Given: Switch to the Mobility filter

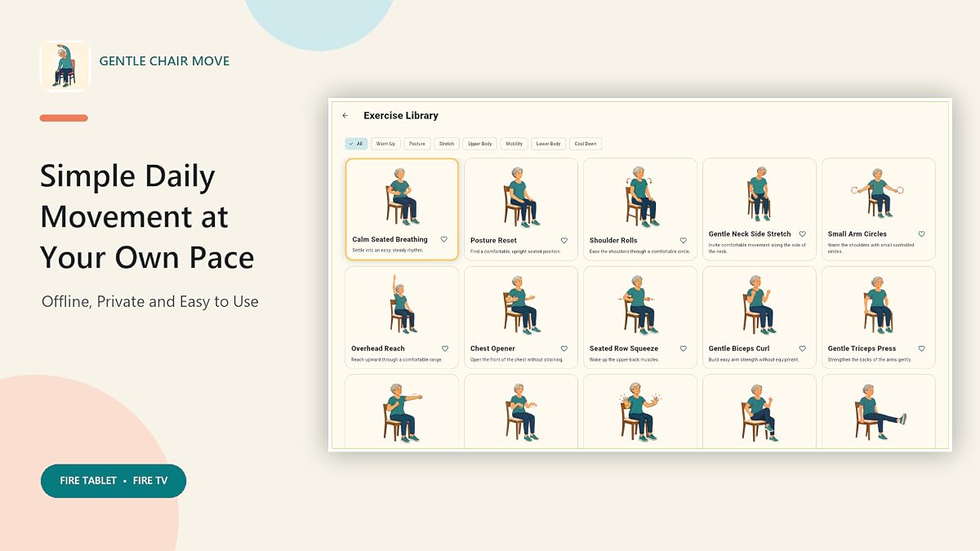Looking at the screenshot, I should [x=514, y=144].
